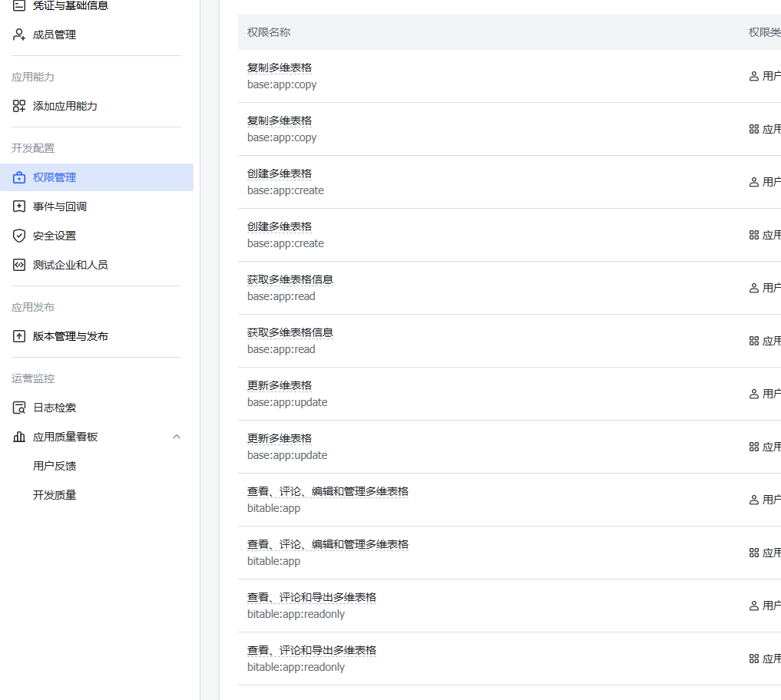Select 获取多维表格信息 first permission entry
Screen dimensions: 781x700
(x=290, y=279)
